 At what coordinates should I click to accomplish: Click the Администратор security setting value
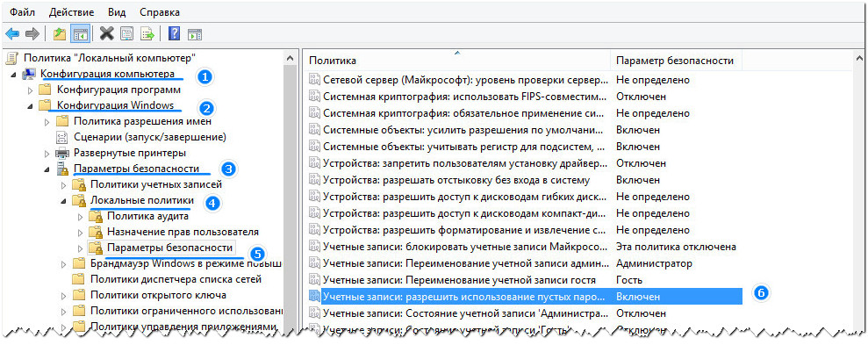coord(654,263)
